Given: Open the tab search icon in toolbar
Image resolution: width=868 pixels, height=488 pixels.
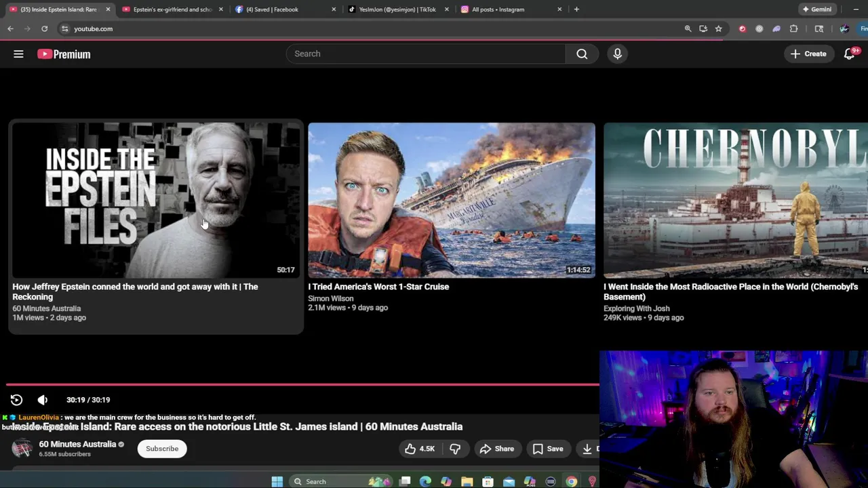Looking at the screenshot, I should pos(819,28).
